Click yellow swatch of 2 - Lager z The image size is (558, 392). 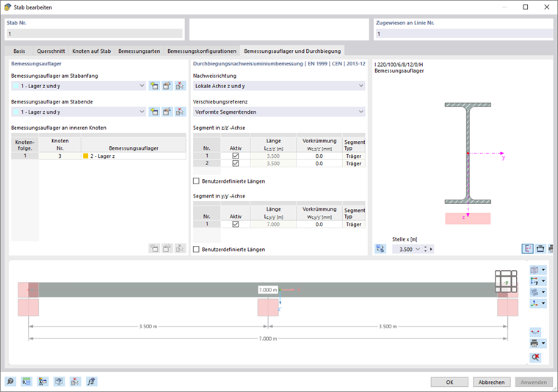click(x=85, y=156)
